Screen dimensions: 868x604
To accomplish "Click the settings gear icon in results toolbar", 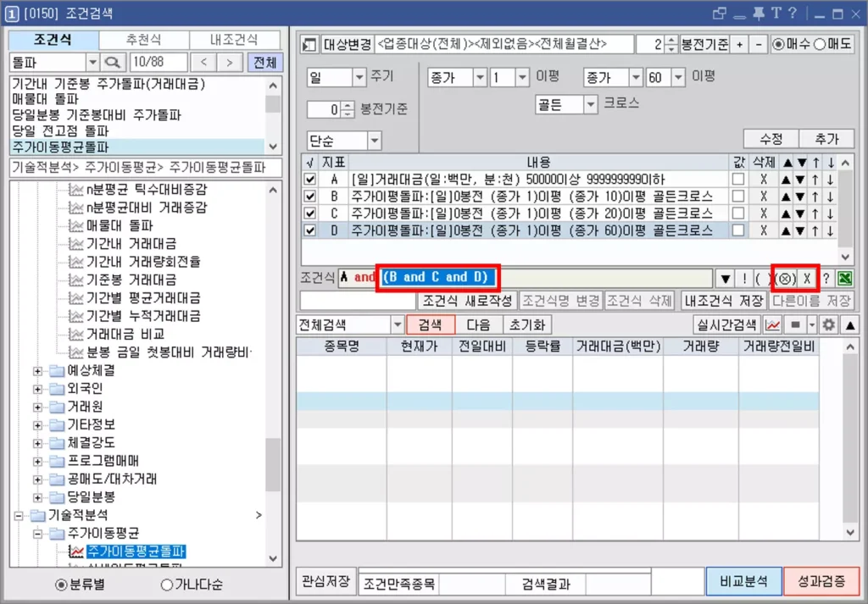I will (828, 324).
